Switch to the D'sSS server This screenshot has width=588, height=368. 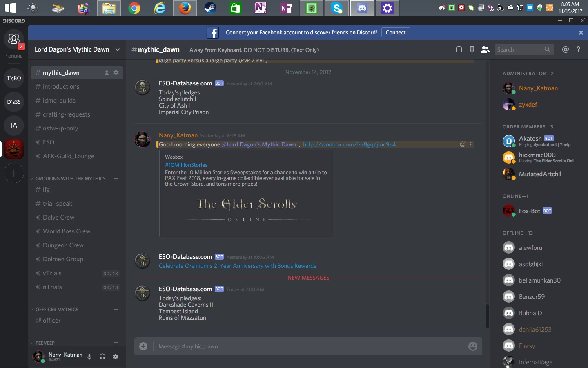coord(14,102)
